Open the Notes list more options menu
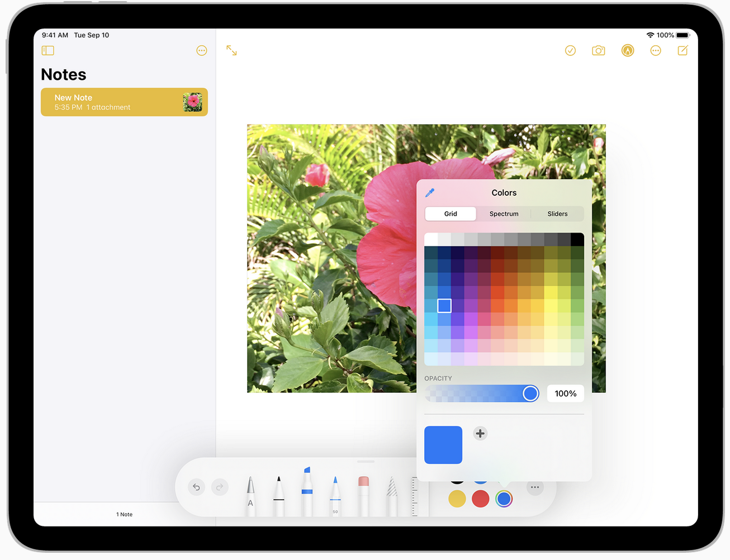Viewport: 730px width, 560px height. 202,51
